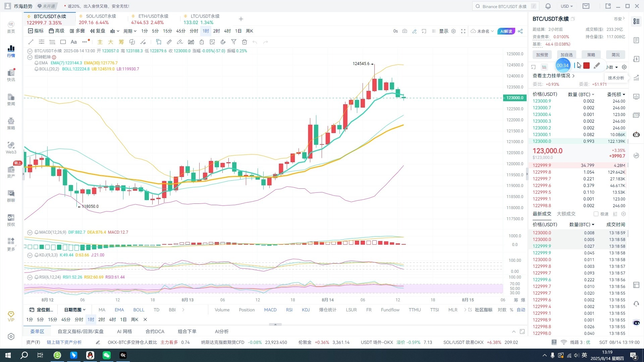The image size is (644, 362).
Task: Open the 行情 market sidebar icon
Action: tap(11, 51)
